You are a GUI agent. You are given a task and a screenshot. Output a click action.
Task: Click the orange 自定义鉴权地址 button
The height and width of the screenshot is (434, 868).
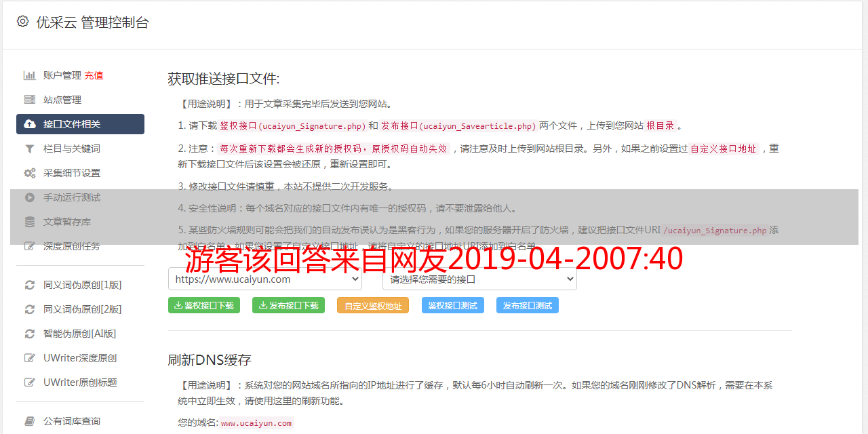pos(373,305)
